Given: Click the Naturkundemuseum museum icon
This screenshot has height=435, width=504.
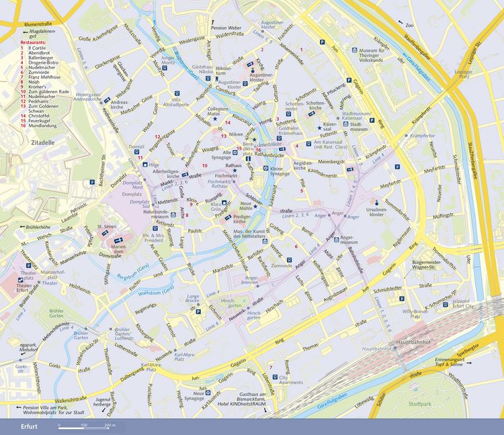Looking at the screenshot, I should [x=173, y=214].
